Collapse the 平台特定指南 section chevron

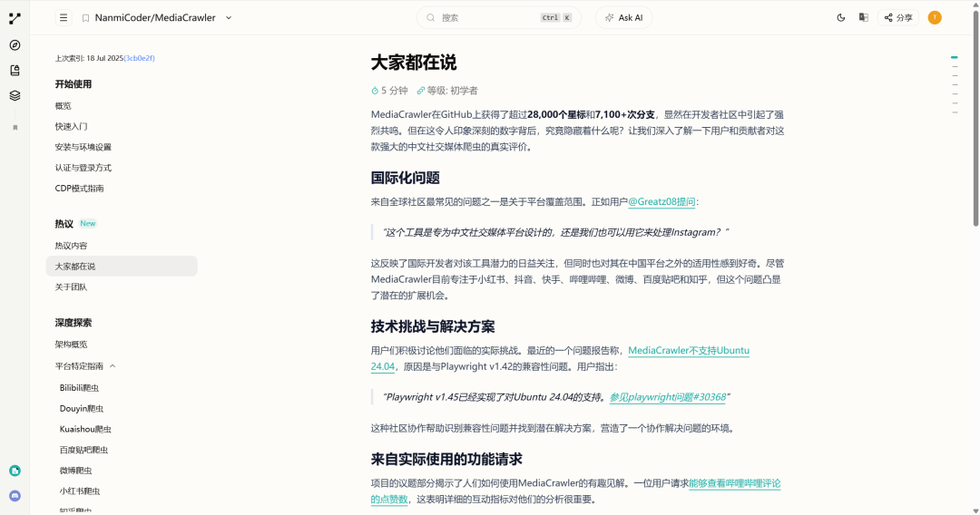pos(113,365)
